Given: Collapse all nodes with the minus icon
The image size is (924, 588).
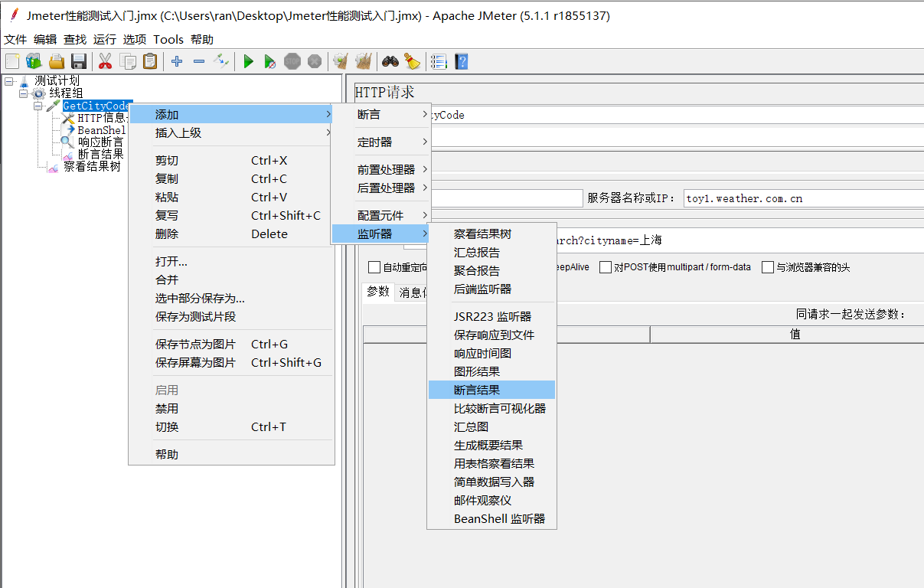Looking at the screenshot, I should tap(199, 61).
